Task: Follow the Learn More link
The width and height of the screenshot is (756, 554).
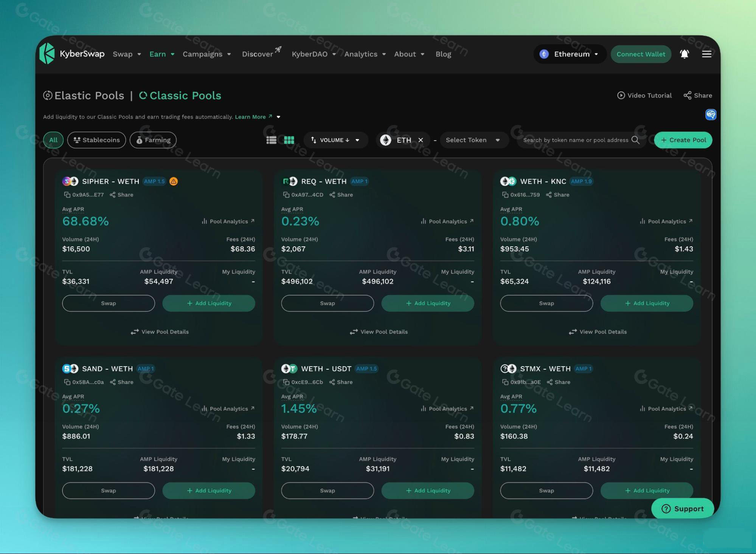Action: pos(253,117)
